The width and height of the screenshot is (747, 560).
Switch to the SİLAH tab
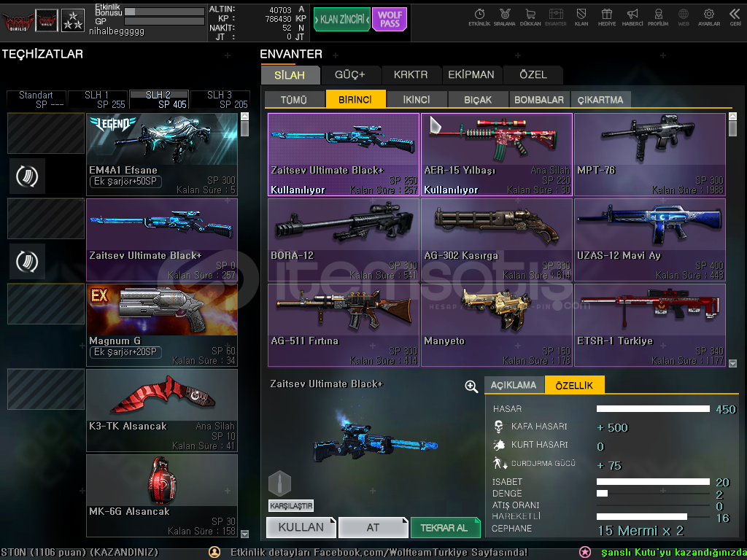290,75
